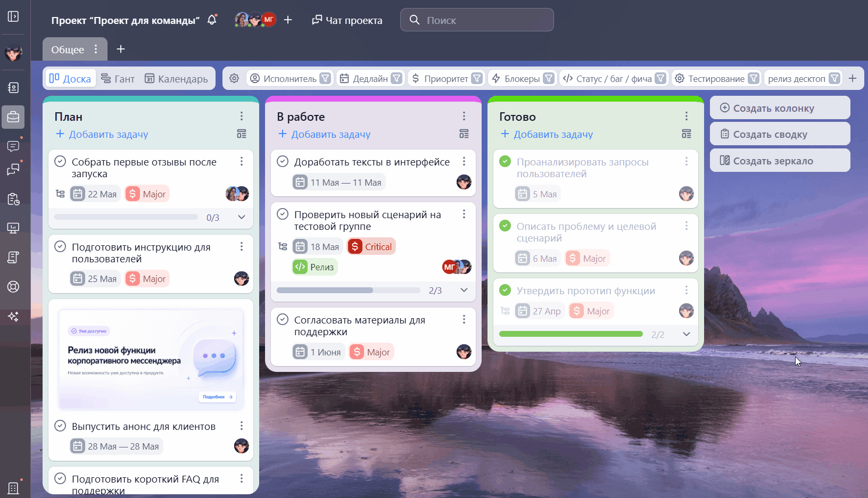Mark Выпустить анонс для клиентов complete

pyautogui.click(x=60, y=426)
